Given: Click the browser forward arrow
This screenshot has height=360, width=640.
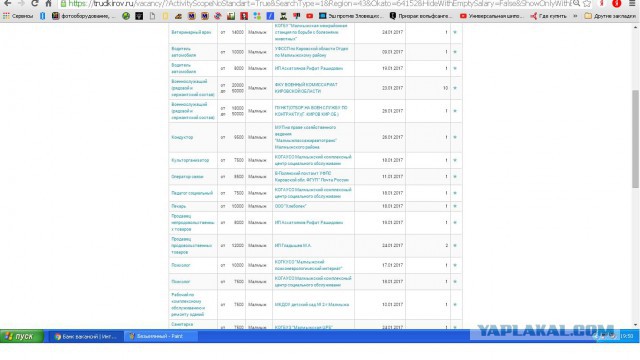Looking at the screenshot, I should click(x=21, y=3).
